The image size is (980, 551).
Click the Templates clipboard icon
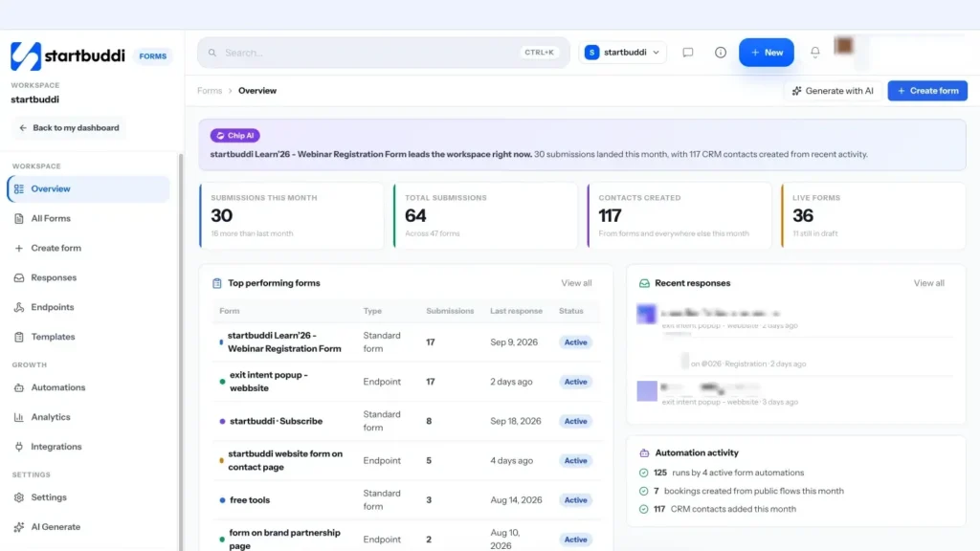click(19, 337)
